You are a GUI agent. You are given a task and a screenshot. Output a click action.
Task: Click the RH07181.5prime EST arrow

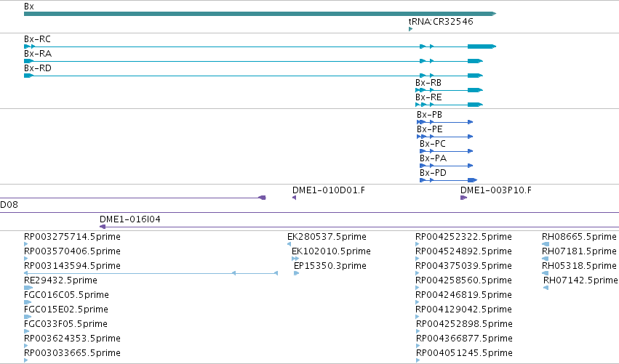pos(546,259)
